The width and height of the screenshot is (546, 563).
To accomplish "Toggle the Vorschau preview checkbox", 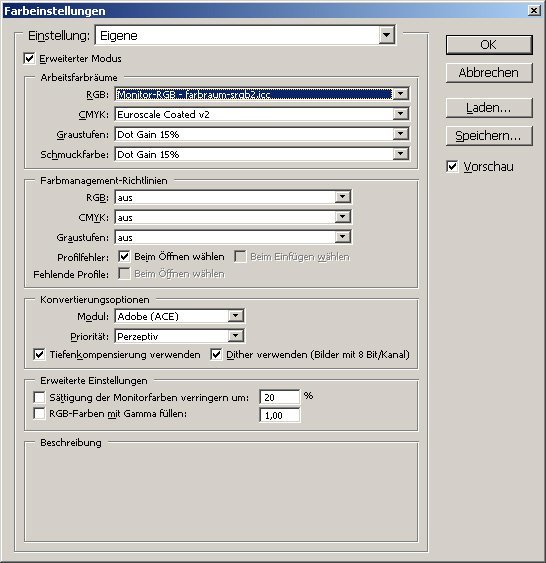I will 452,167.
